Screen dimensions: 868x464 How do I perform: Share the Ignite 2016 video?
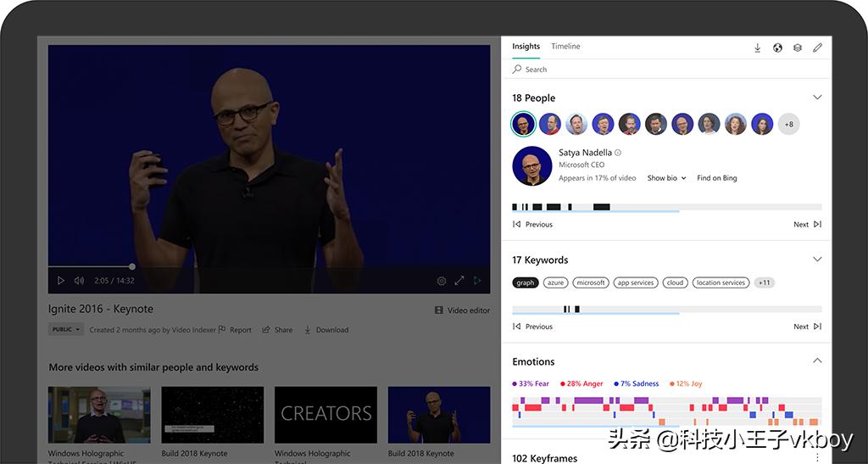(277, 330)
